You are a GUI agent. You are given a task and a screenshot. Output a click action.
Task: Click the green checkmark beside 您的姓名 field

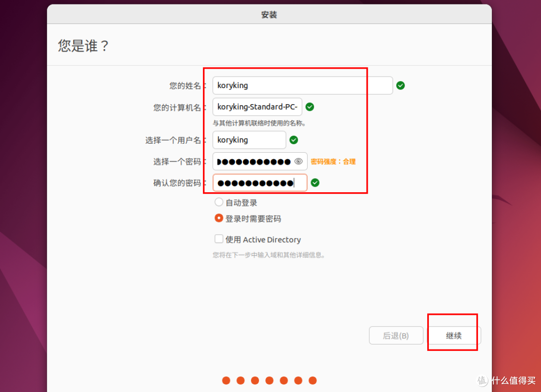click(x=400, y=85)
